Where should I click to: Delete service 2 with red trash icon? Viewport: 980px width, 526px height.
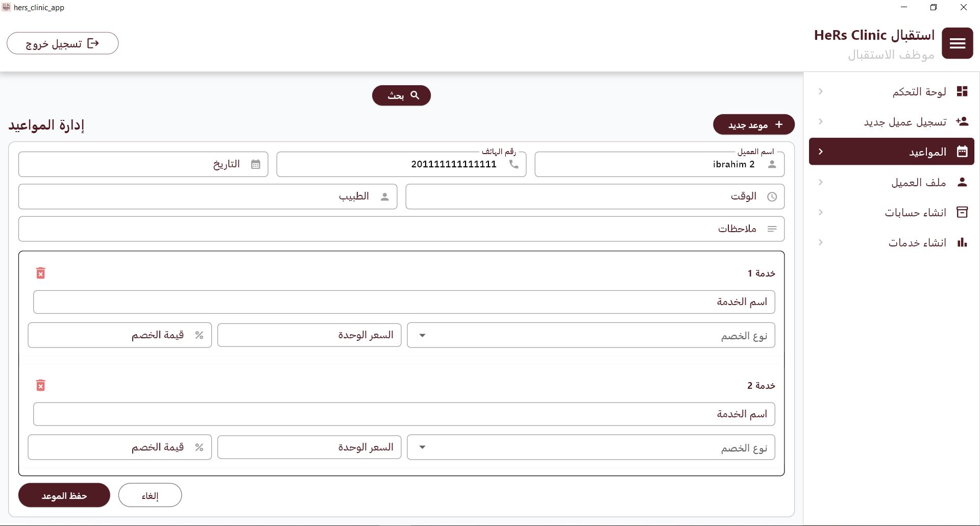[x=41, y=385]
